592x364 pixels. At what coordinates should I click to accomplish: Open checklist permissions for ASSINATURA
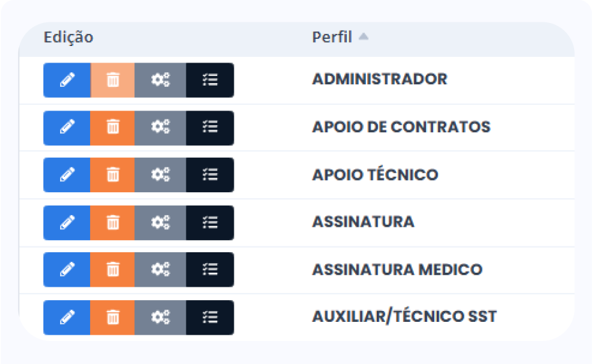click(x=210, y=222)
